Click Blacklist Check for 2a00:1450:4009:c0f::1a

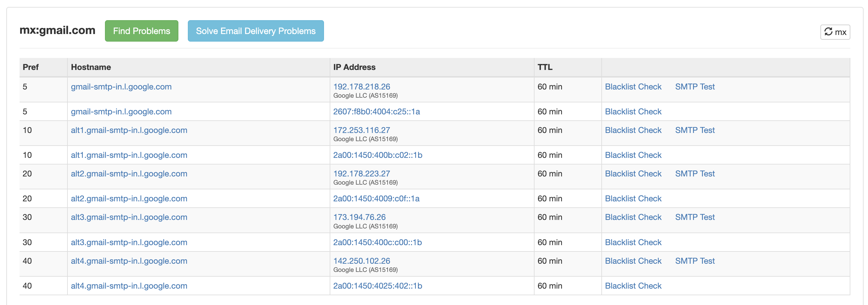(633, 199)
